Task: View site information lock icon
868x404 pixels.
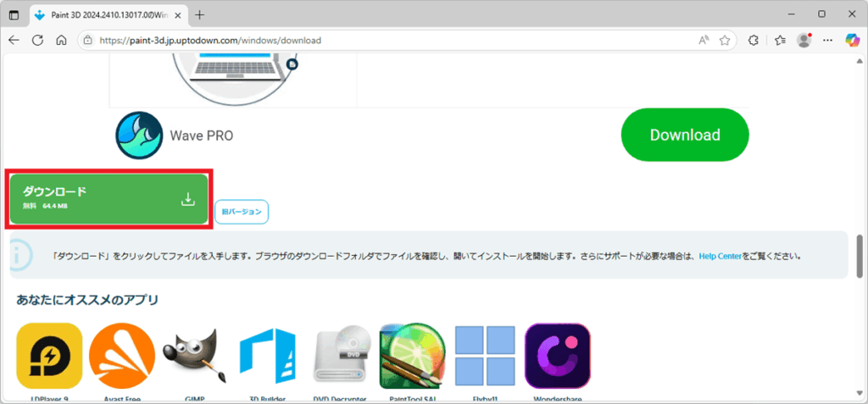Action: tap(87, 41)
